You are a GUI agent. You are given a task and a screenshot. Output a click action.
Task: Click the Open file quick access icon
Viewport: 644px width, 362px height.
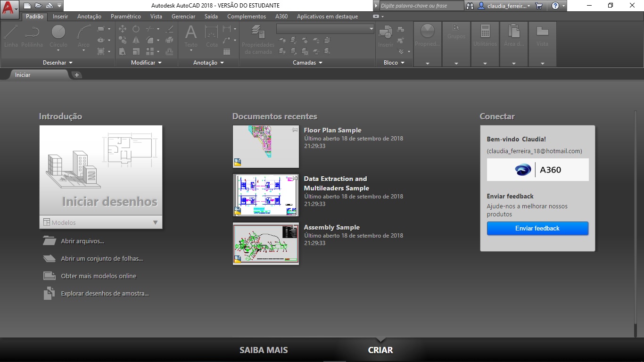click(38, 6)
